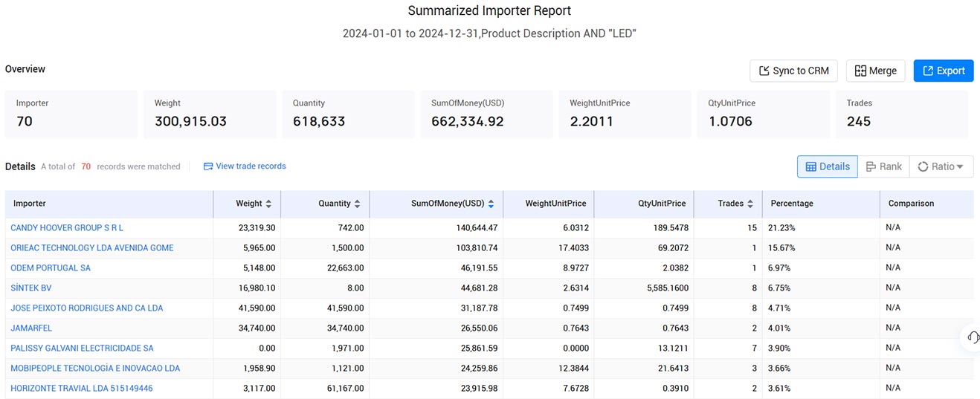980x399 pixels.
Task: Select the SumOfMoney(USD) 662,334.92 overview card
Action: click(x=486, y=114)
